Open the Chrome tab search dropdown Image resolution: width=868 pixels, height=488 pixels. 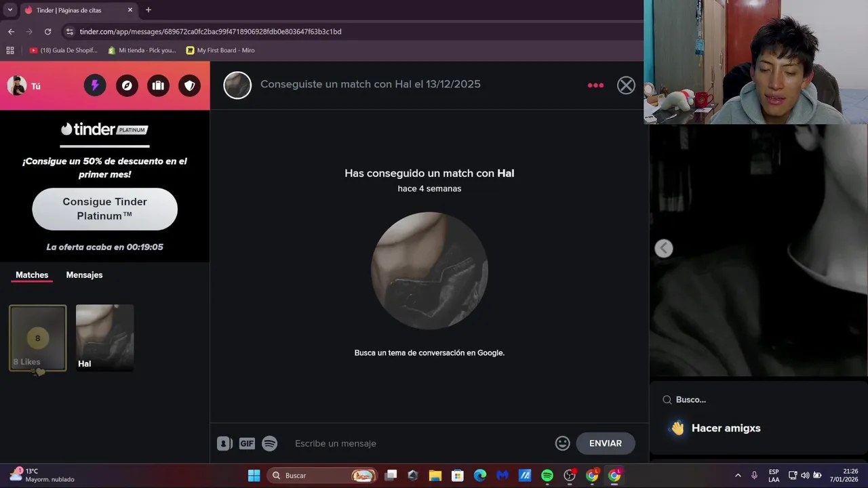(9, 10)
